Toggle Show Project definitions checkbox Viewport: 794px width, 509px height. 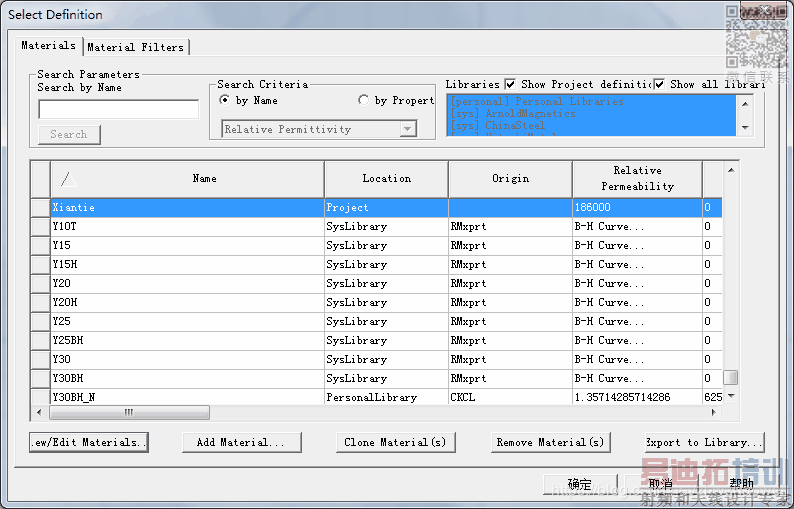(510, 84)
